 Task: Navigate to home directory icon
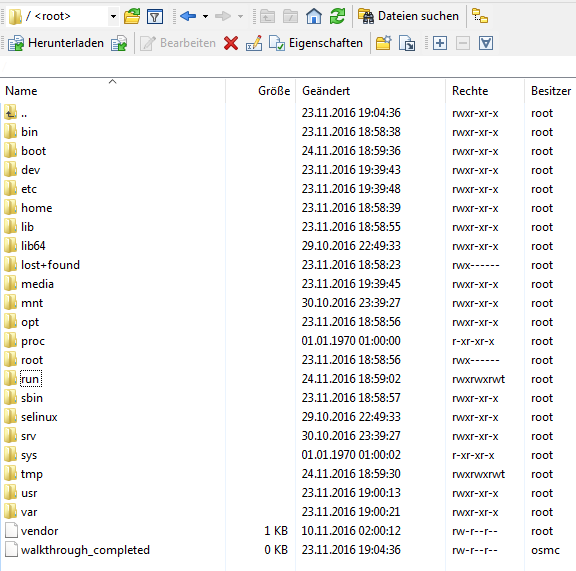coord(314,16)
